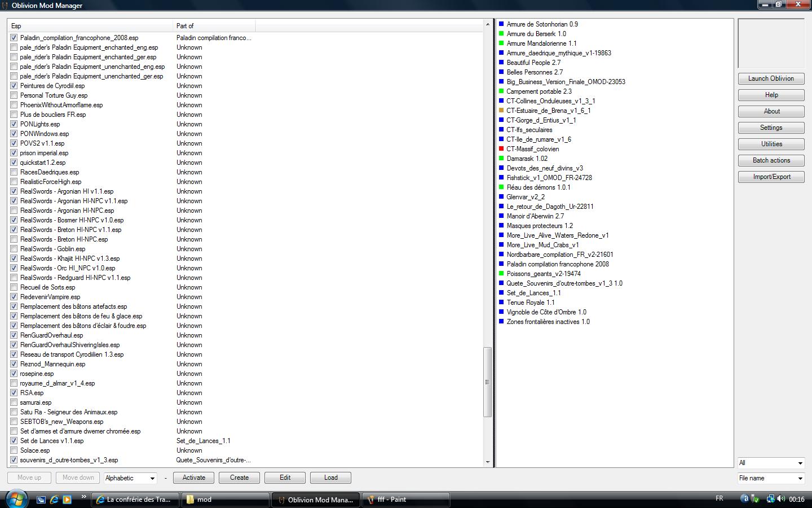Open the All filter dropdown
Image resolution: width=812 pixels, height=508 pixels.
(771, 463)
